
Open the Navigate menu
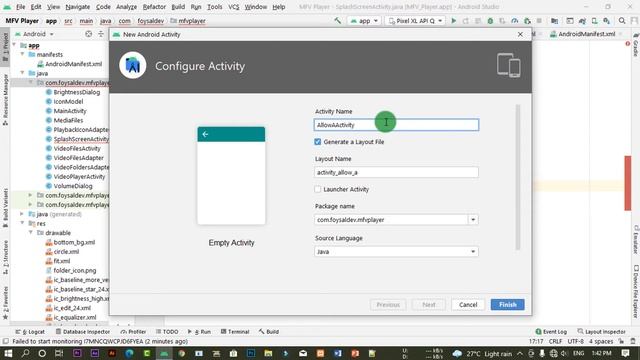pos(78,7)
